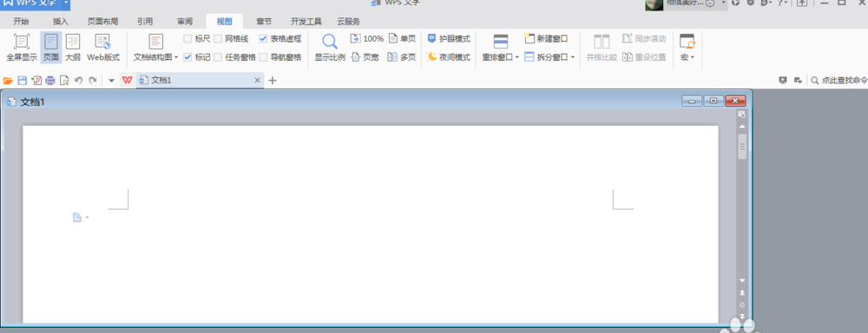
Task: Click the print icon in quick toolbar
Action: 50,80
